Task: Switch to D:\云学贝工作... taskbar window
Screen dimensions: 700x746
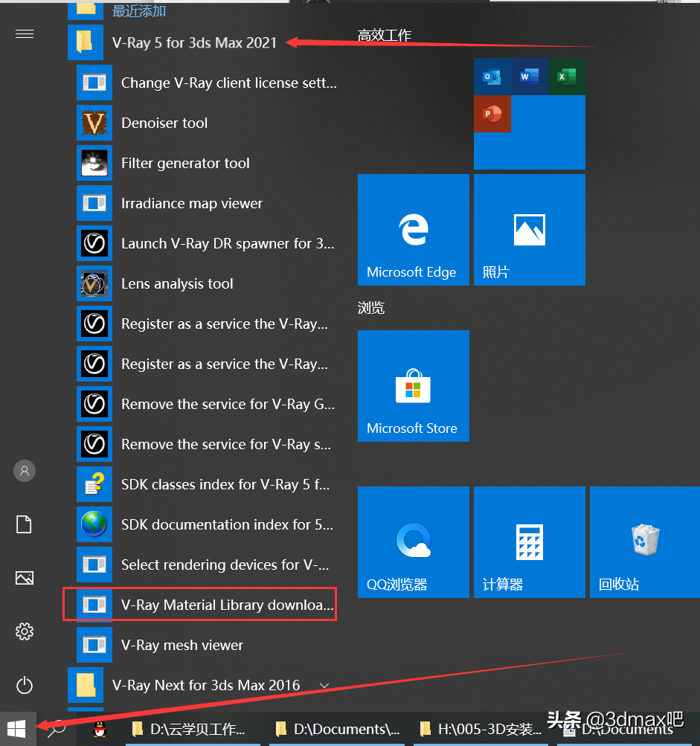Action: click(193, 729)
